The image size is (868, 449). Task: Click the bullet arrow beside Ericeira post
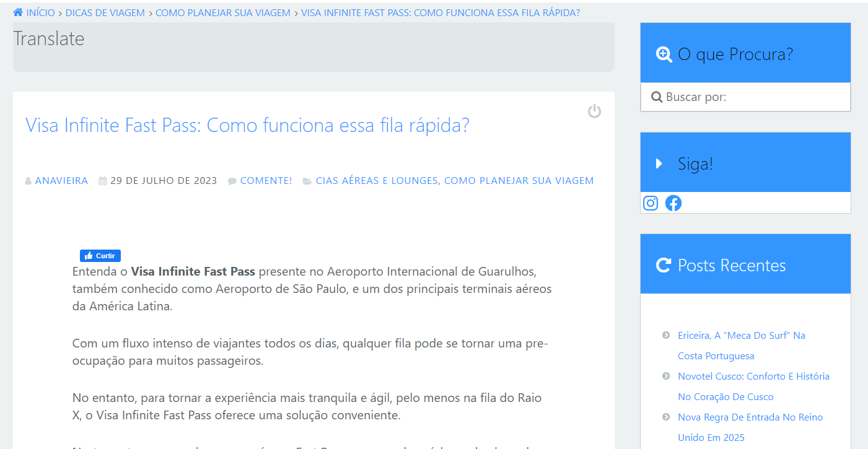click(666, 335)
